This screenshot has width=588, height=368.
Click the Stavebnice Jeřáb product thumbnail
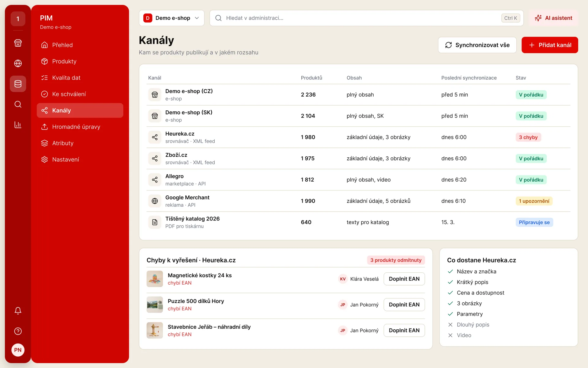click(x=155, y=330)
